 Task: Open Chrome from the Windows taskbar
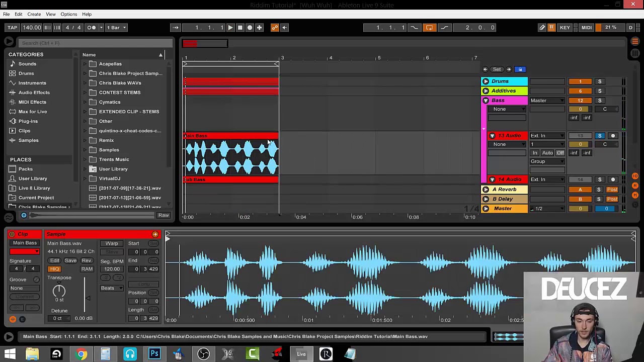[x=81, y=354]
